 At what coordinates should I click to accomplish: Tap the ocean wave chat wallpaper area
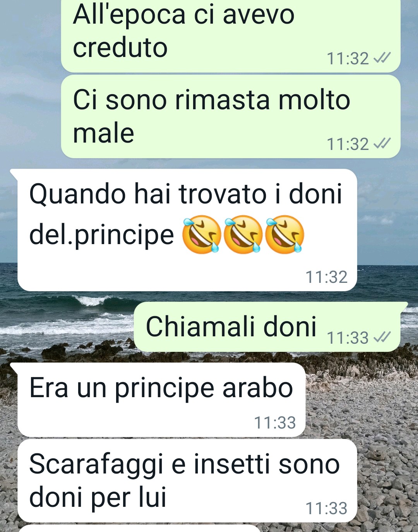point(66,314)
